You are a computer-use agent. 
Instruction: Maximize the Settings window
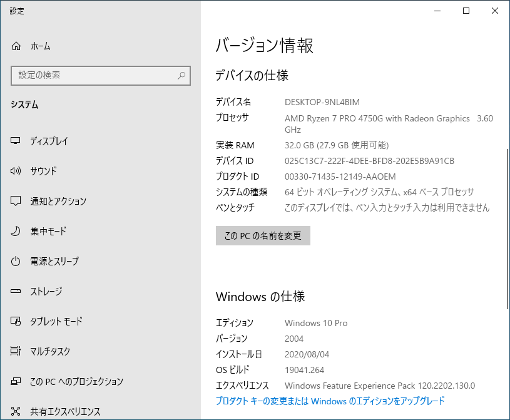point(466,11)
